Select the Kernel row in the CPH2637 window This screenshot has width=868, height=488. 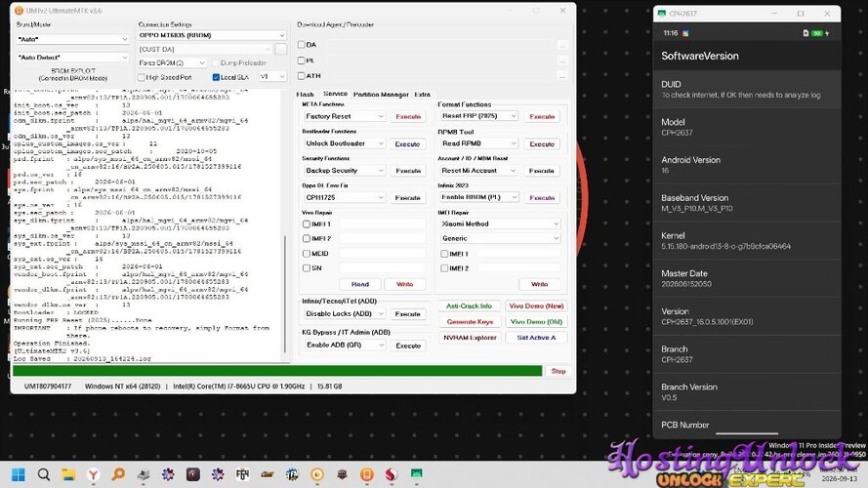(747, 241)
